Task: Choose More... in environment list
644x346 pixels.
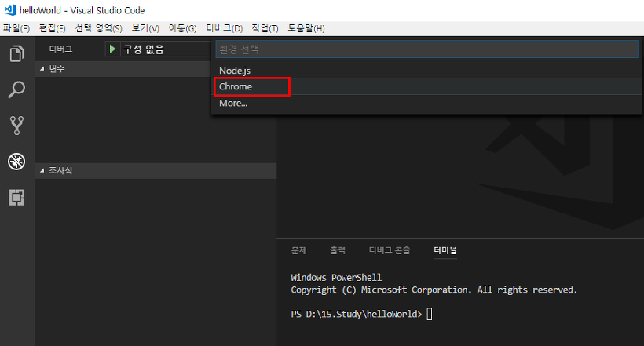Action: tap(427, 103)
